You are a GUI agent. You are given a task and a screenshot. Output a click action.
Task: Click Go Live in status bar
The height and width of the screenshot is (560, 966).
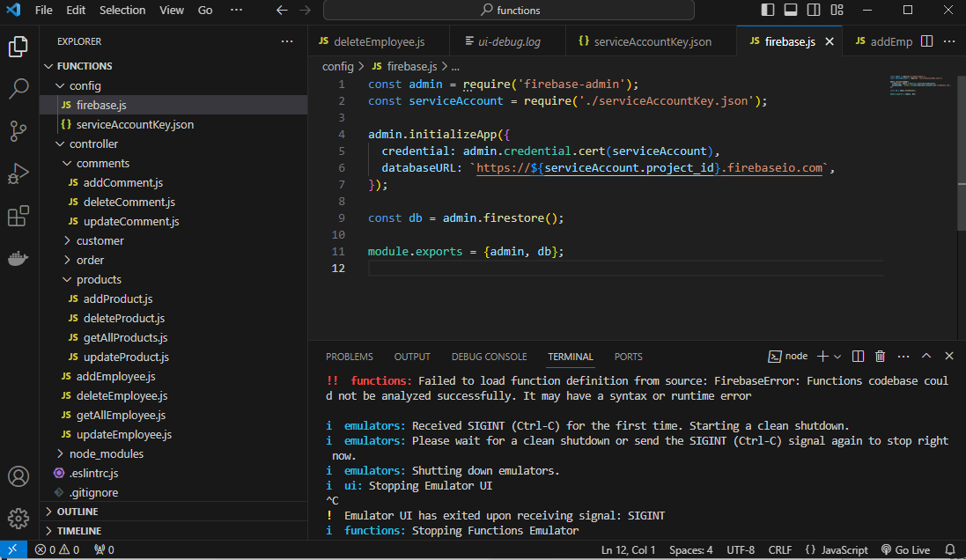905,549
